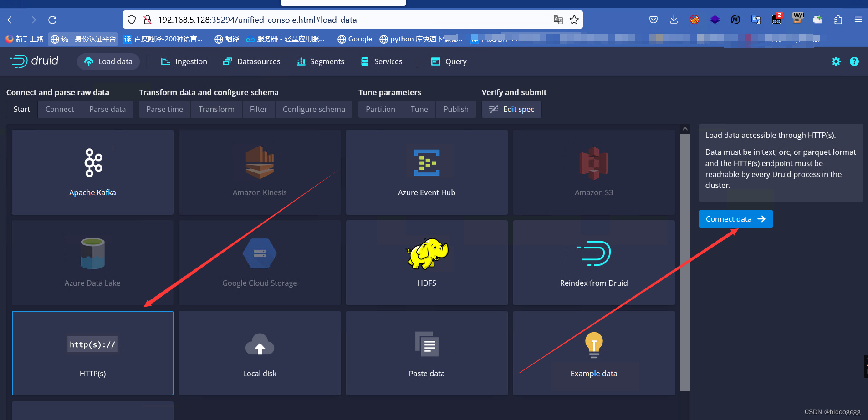
Task: Reload the browser page
Action: 52,20
